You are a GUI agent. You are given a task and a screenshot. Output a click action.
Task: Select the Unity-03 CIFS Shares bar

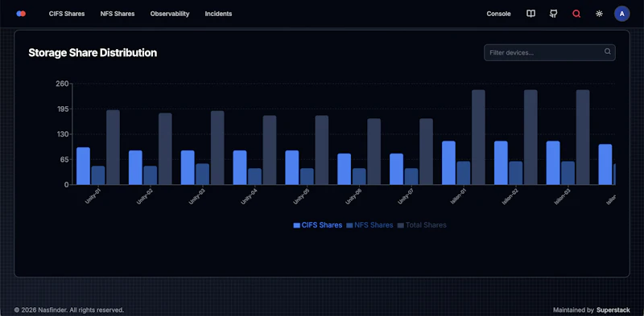tap(188, 167)
